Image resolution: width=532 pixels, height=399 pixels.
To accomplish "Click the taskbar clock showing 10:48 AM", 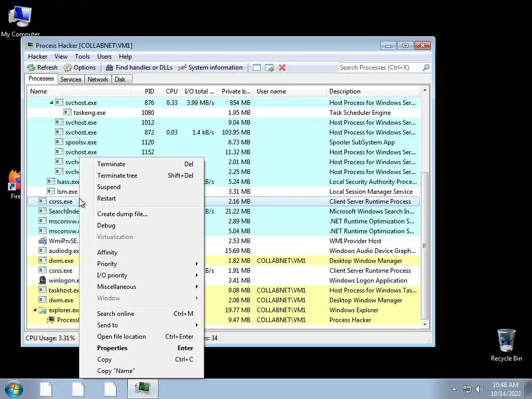I will [505, 389].
